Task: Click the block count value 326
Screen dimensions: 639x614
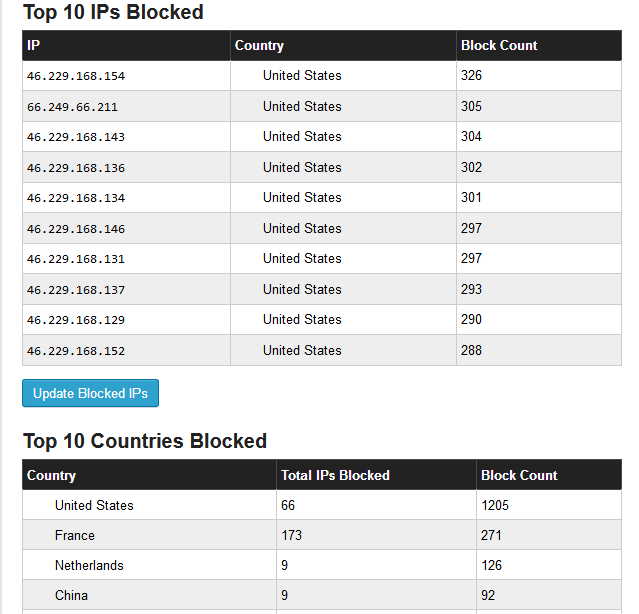Action: coord(471,75)
